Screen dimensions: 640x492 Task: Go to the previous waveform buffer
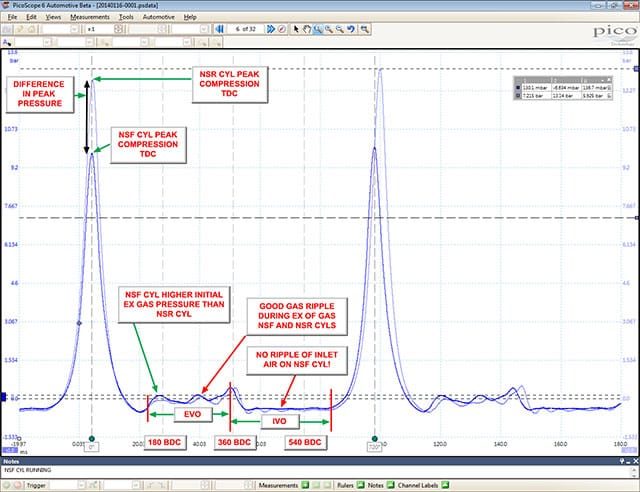click(220, 29)
